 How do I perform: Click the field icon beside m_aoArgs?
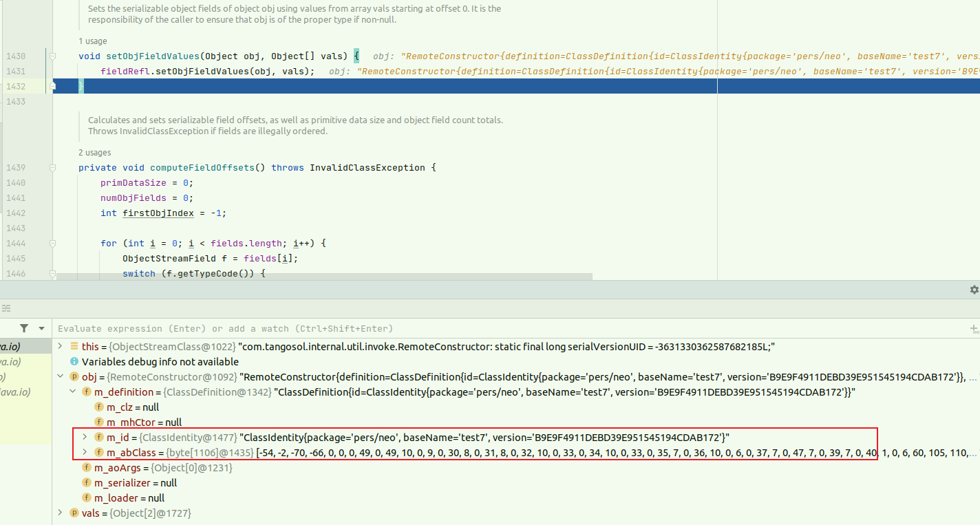click(87, 467)
